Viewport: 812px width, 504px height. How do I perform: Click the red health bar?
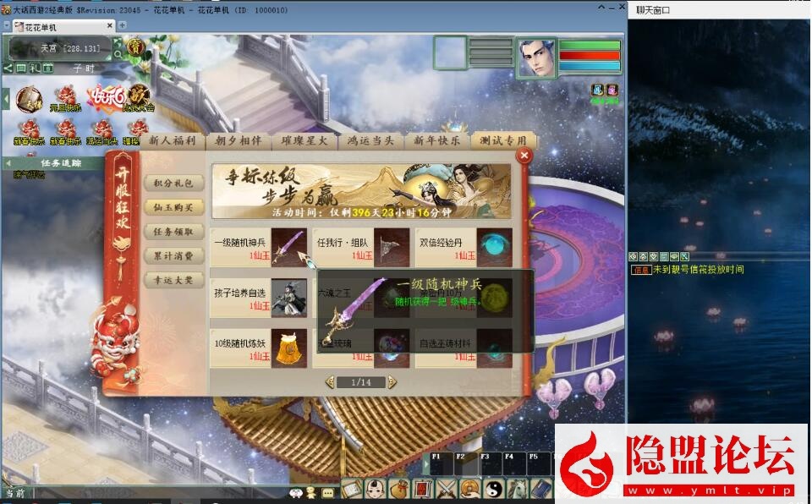pos(589,56)
